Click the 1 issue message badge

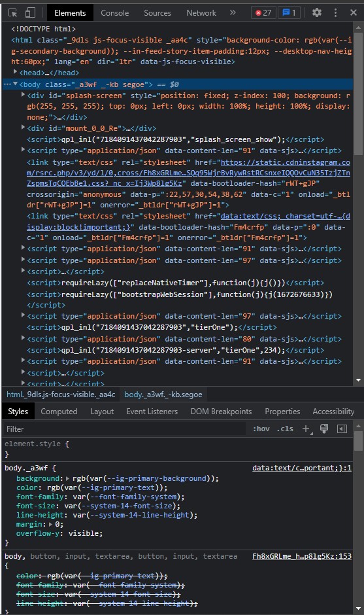[289, 12]
